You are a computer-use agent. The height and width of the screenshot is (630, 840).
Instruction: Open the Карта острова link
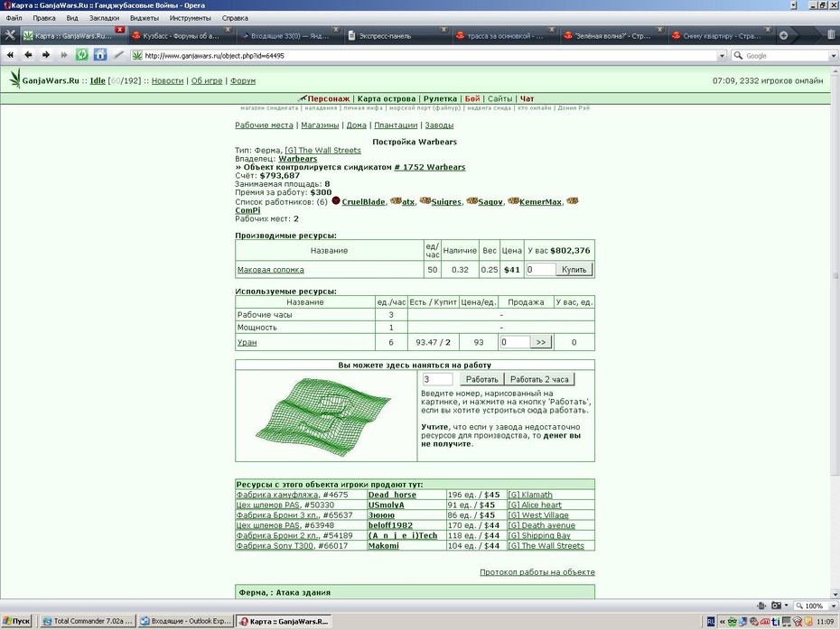(x=387, y=98)
